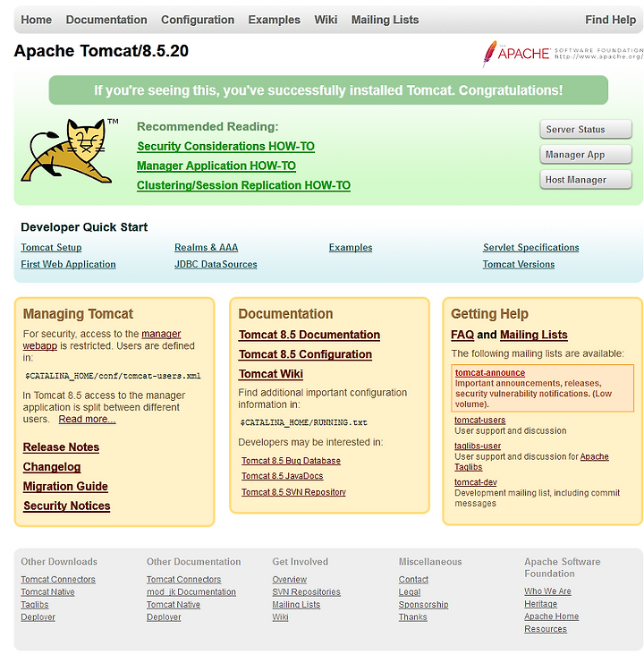Open the Tomcat Setup quick start link

click(51, 247)
